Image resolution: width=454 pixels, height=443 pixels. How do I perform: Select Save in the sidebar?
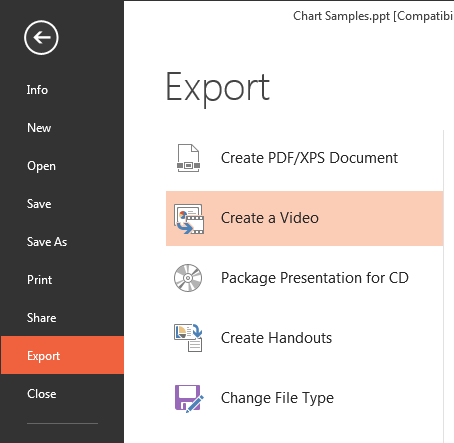62,204
